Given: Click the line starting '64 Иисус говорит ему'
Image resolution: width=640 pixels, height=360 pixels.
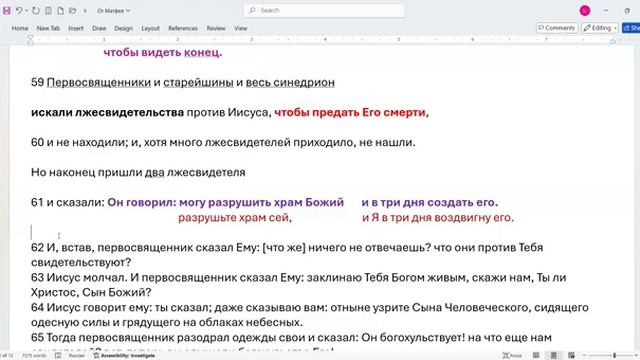Looking at the screenshot, I should (309, 307).
